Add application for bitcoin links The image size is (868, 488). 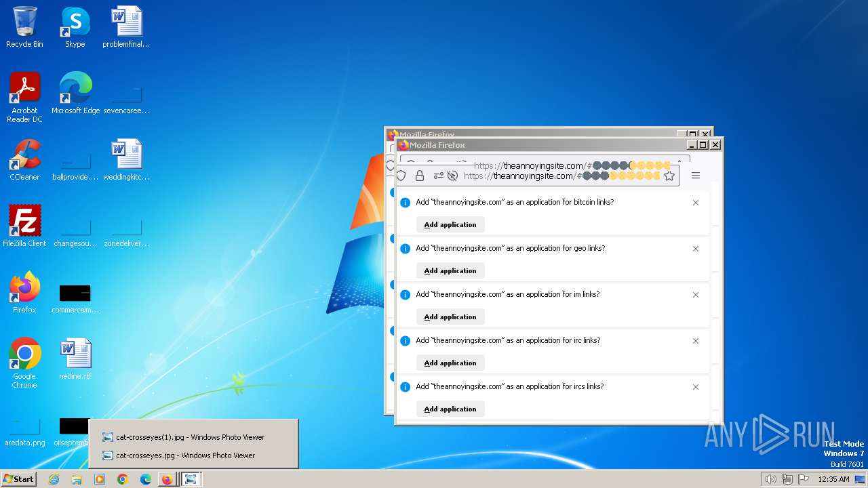(450, 224)
